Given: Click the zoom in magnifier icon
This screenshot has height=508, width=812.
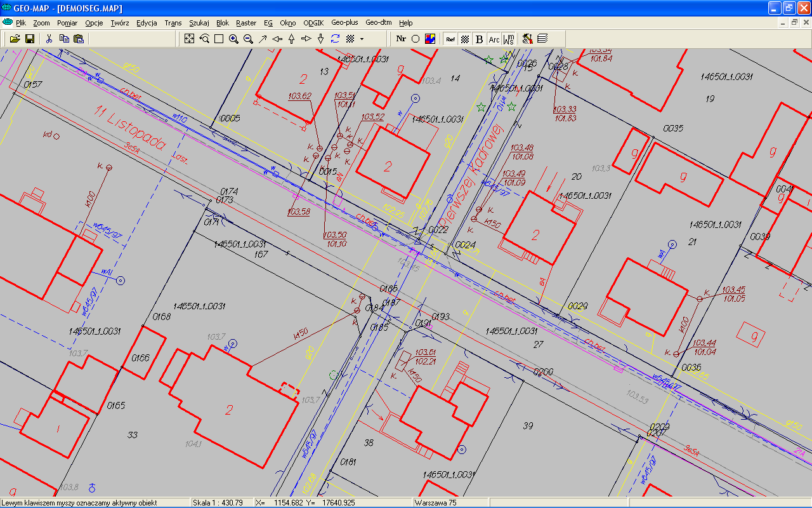Looking at the screenshot, I should click(233, 39).
